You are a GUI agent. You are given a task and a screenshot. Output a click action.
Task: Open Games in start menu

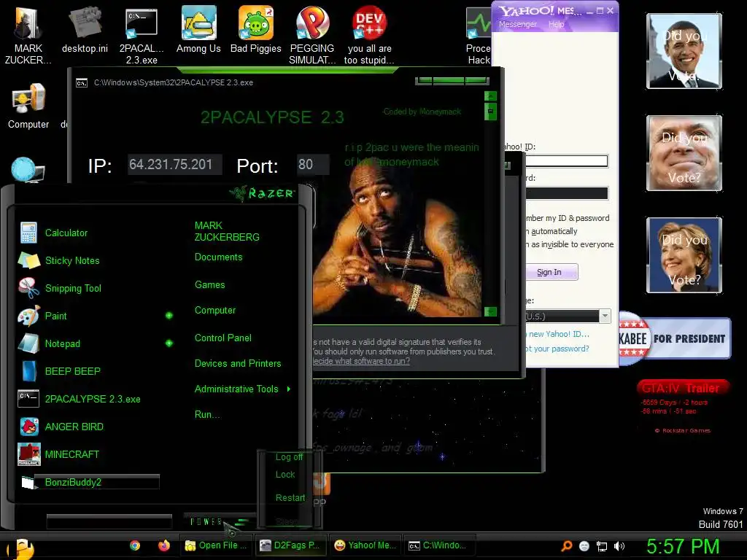pos(209,285)
